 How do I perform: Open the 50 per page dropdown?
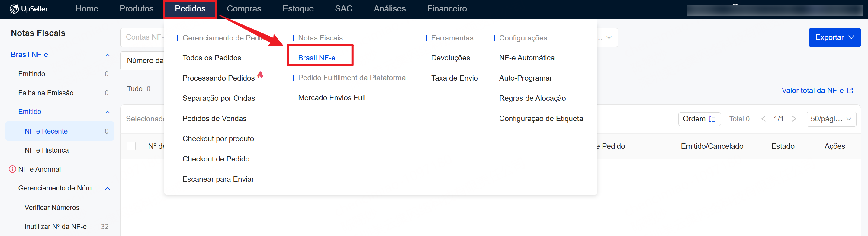(x=831, y=119)
